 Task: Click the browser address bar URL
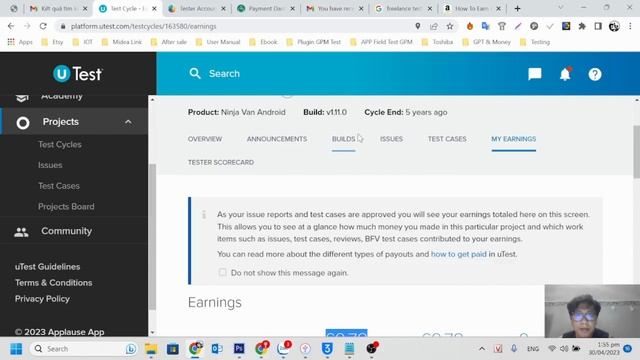pyautogui.click(x=143, y=26)
